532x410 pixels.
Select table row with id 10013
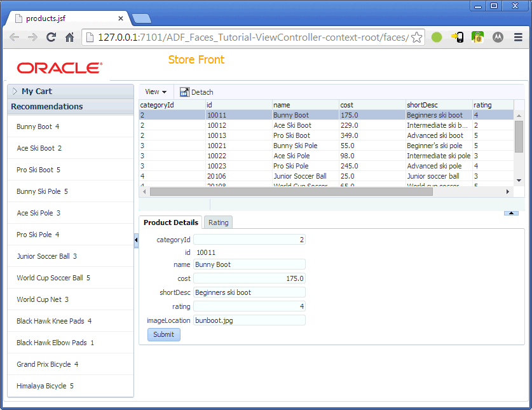tap(327, 135)
